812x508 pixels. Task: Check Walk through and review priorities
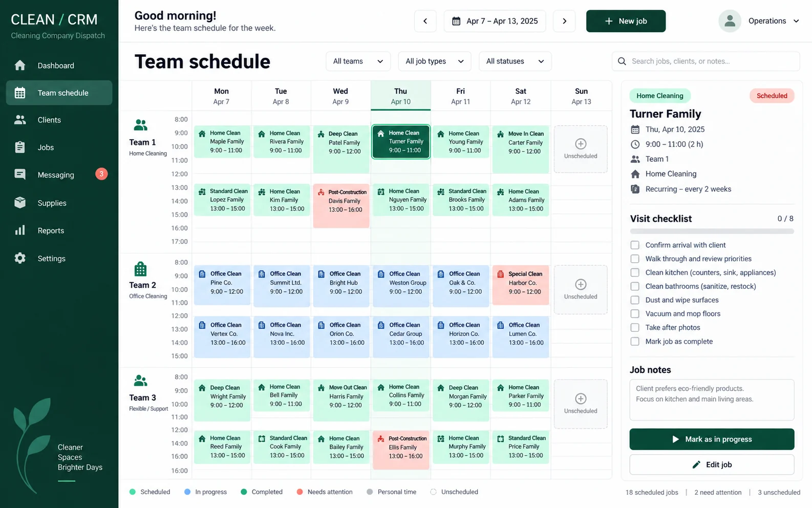(x=635, y=259)
